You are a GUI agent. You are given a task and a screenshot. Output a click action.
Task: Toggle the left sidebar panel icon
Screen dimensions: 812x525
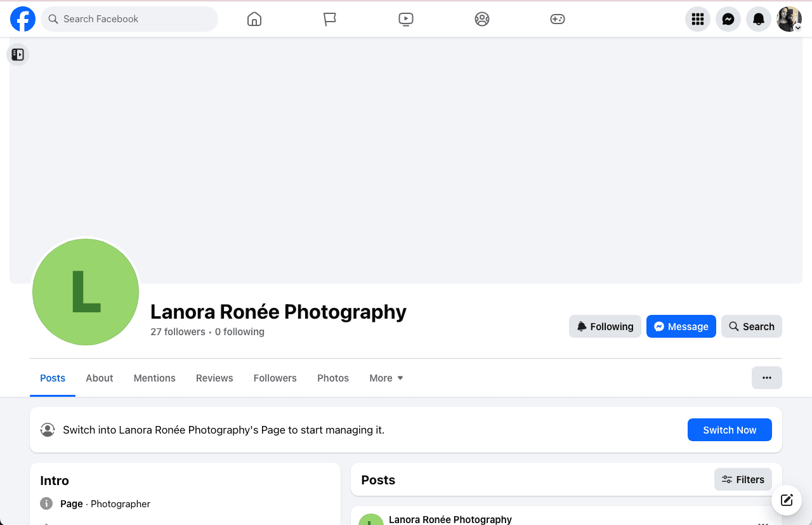(x=18, y=55)
